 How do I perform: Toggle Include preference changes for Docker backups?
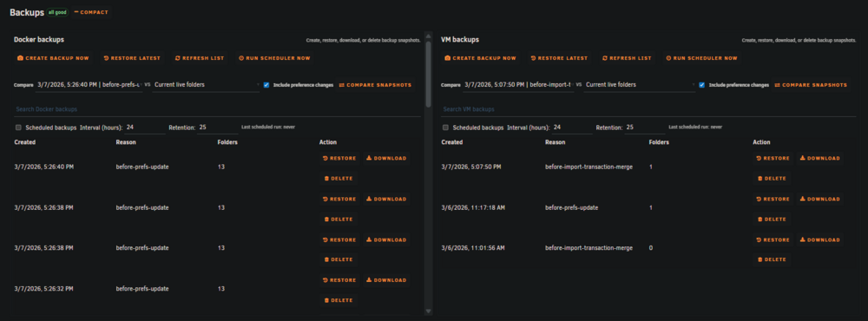266,85
